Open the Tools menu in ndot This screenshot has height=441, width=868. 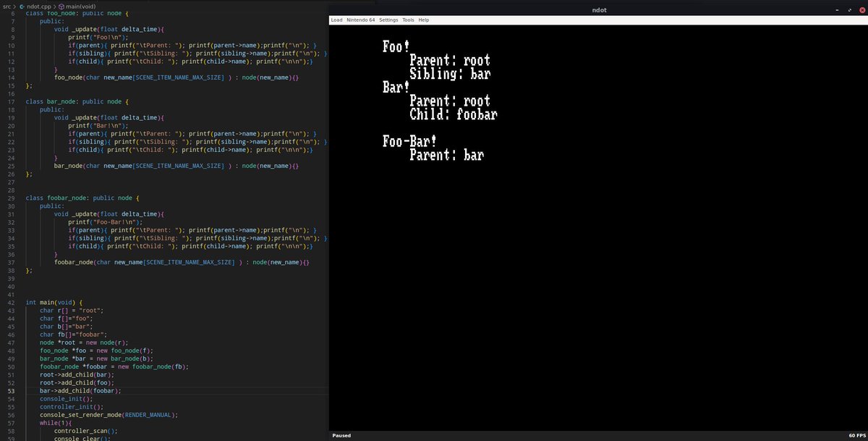[x=408, y=20]
